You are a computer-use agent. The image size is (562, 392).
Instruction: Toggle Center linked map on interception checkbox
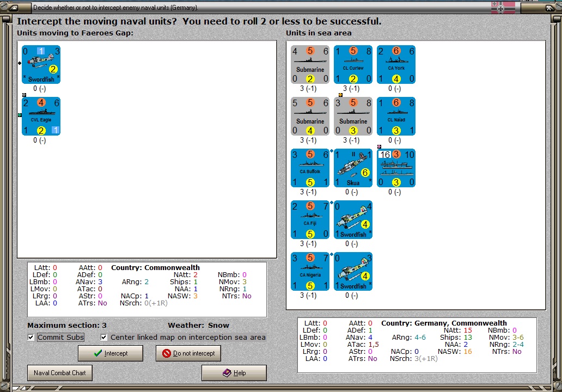104,337
